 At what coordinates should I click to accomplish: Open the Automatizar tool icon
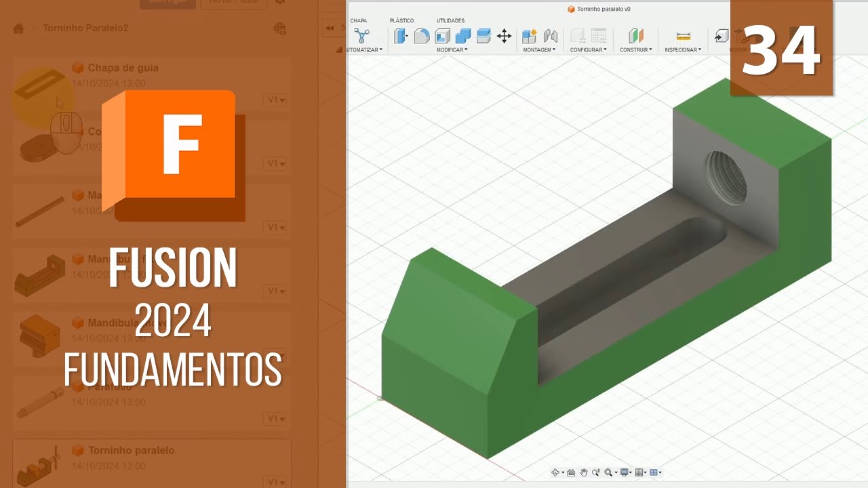pos(362,36)
